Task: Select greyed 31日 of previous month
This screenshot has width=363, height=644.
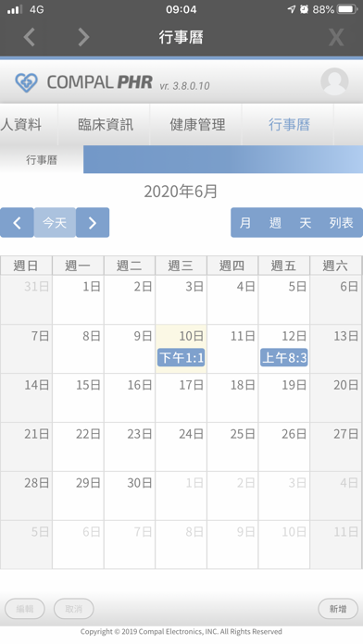Action: pos(26,300)
